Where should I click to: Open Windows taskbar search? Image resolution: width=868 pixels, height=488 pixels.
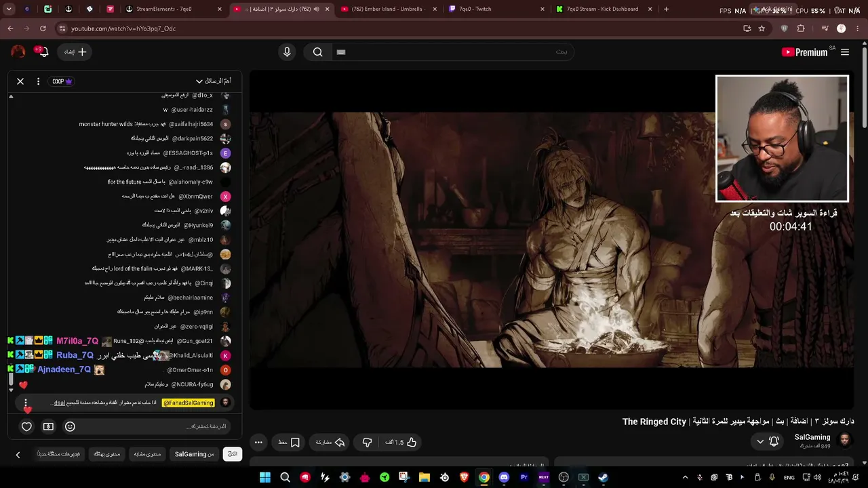tap(285, 477)
